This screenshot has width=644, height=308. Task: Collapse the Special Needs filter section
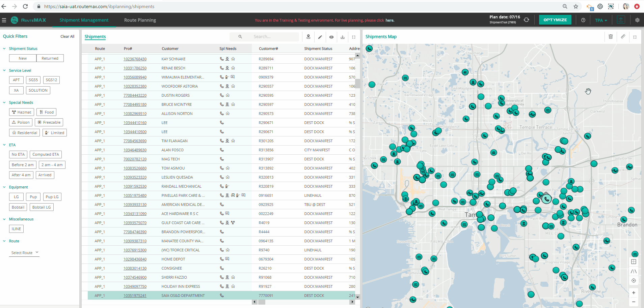4,102
